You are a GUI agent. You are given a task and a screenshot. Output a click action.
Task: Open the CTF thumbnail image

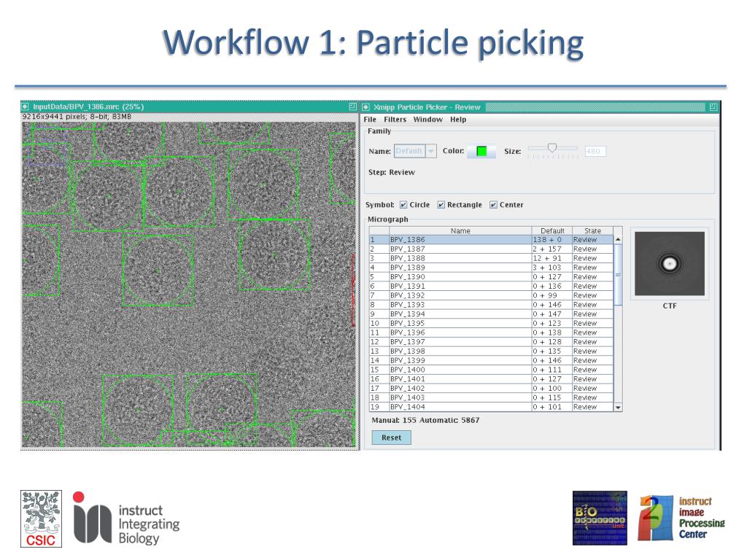670,264
